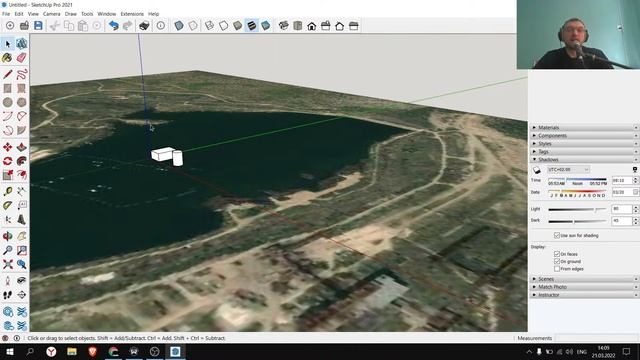Select the Tape Measure tool

click(x=8, y=191)
